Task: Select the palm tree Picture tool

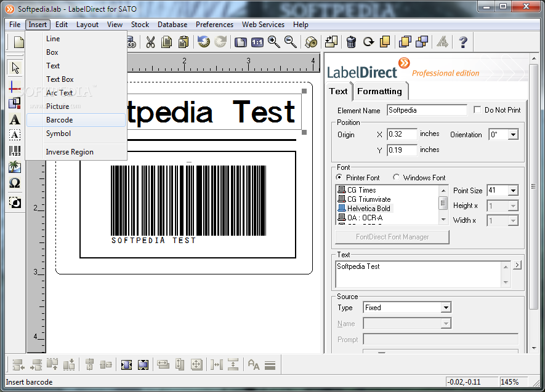Action: tap(15, 167)
